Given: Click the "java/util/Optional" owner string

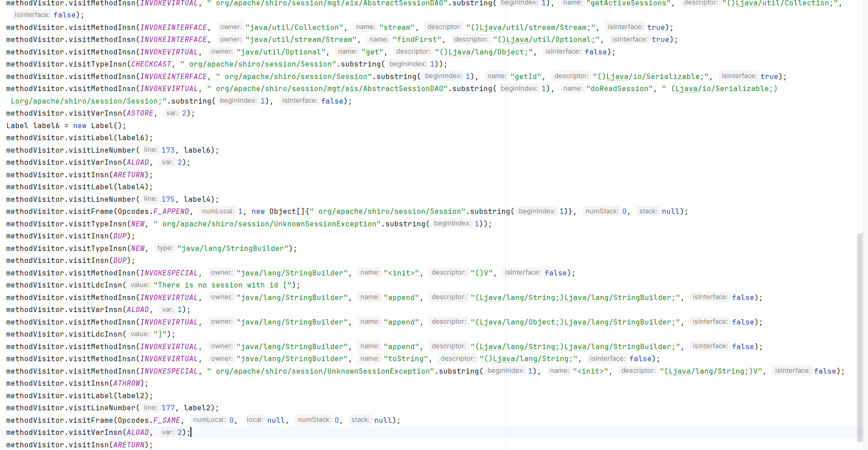Looking at the screenshot, I should point(281,52).
